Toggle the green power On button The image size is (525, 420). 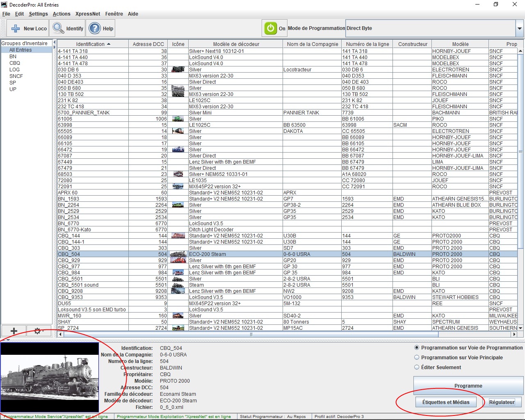coord(270,28)
